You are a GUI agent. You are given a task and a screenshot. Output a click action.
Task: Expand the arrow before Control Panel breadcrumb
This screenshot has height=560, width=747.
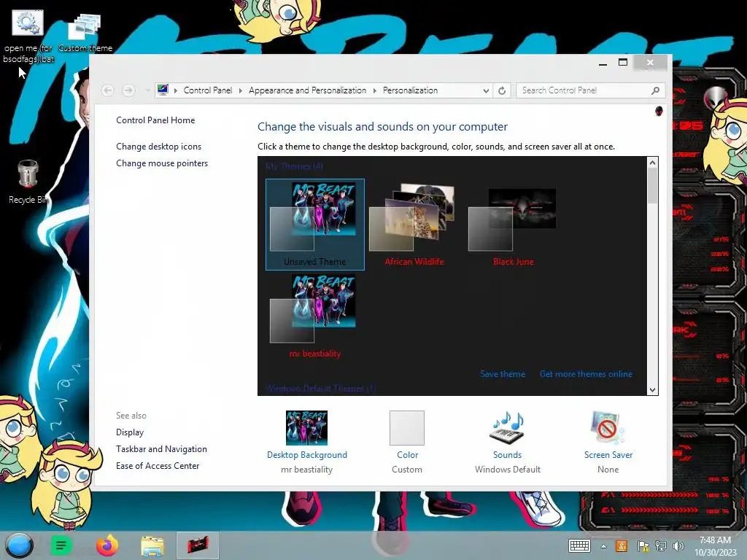tap(176, 90)
